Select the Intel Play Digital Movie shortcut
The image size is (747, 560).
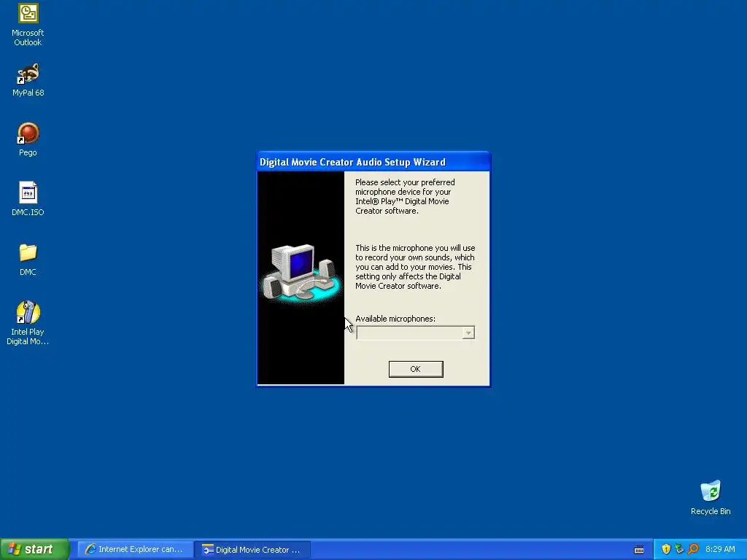(28, 322)
